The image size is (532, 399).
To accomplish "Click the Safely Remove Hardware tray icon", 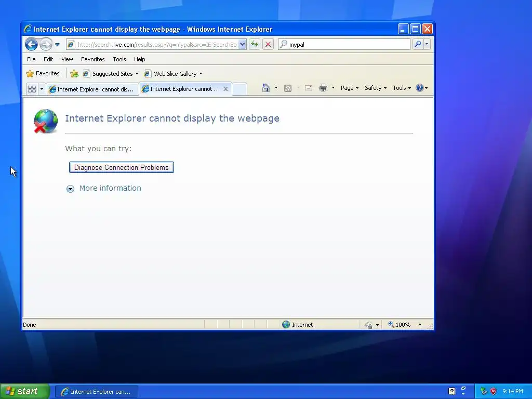I will (x=484, y=391).
